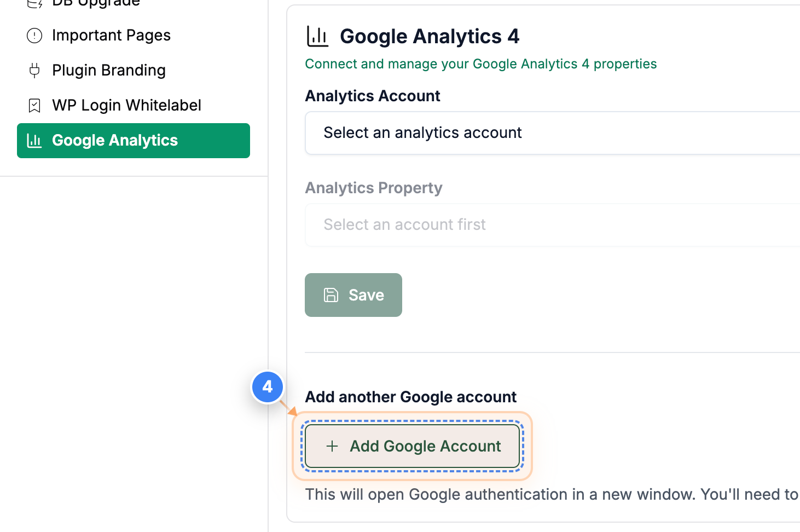Click the plus icon in Add Google Account button
This screenshot has height=532, width=800.
coord(332,446)
